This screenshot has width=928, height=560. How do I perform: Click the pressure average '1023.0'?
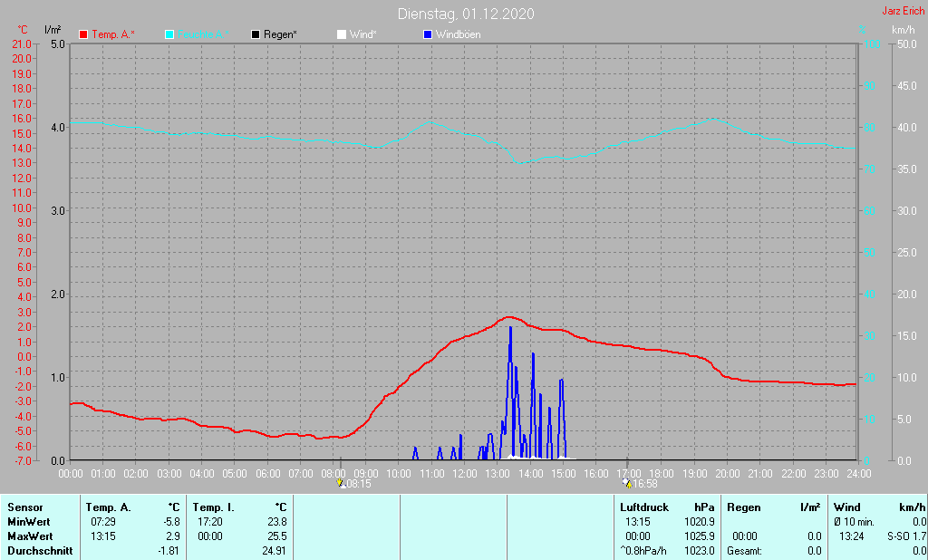coord(700,551)
